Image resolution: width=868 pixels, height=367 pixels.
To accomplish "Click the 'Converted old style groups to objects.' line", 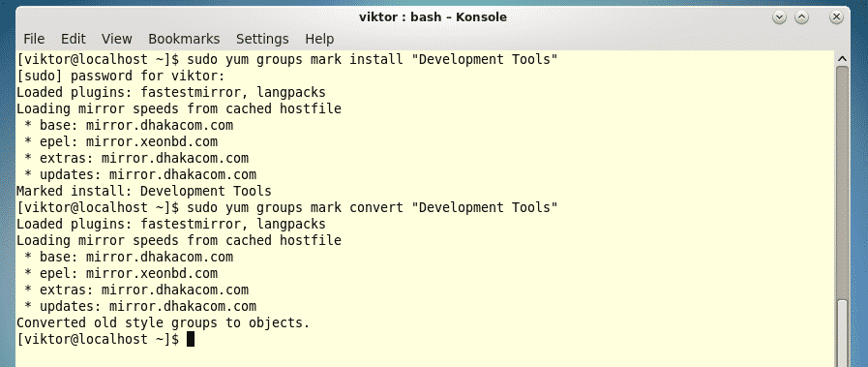I will click(x=164, y=322).
